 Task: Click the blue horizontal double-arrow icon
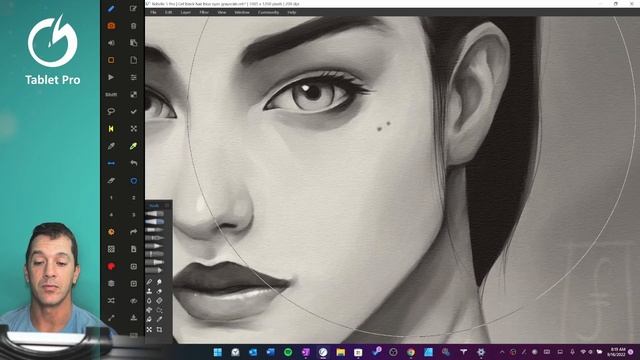(x=111, y=163)
